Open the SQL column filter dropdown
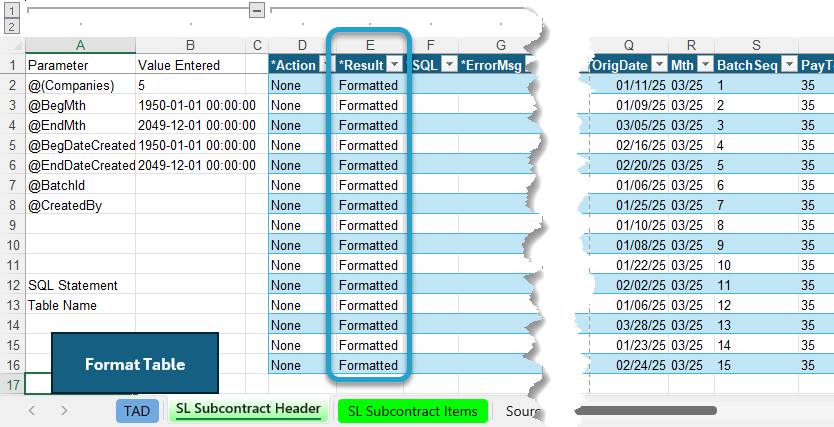This screenshot has width=834, height=427. coord(449,65)
